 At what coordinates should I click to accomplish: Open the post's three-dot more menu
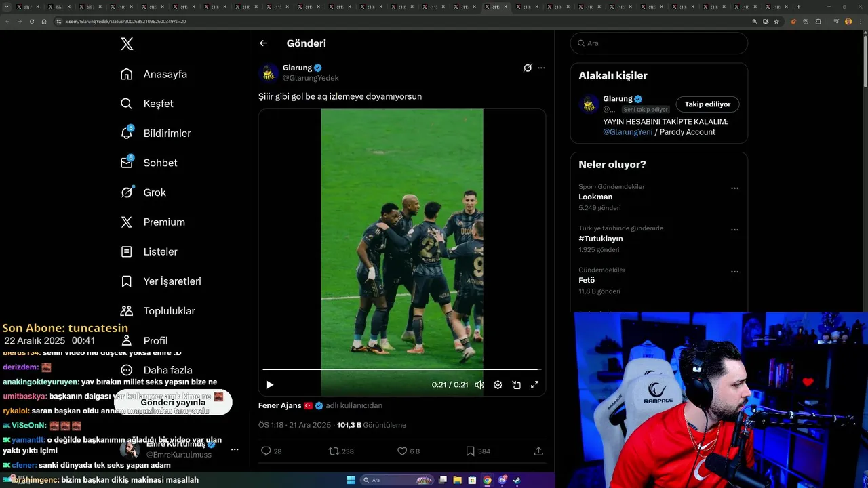pos(541,68)
